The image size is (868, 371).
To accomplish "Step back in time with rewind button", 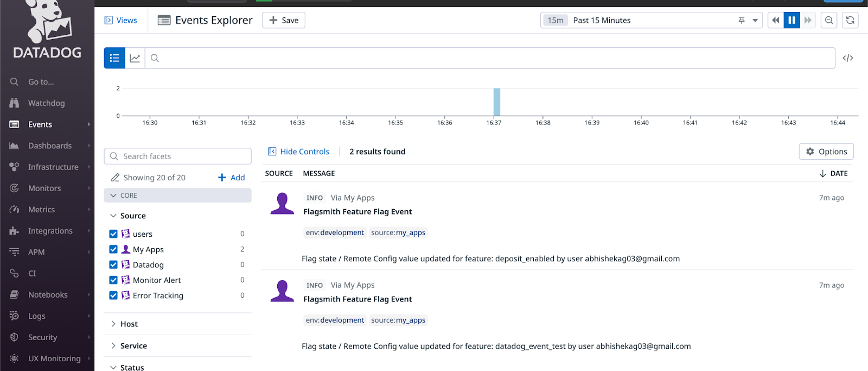I will (776, 20).
